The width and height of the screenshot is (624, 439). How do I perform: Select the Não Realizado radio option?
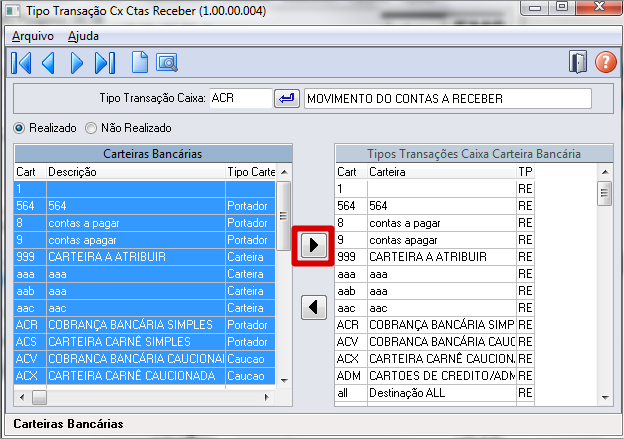pos(128,128)
